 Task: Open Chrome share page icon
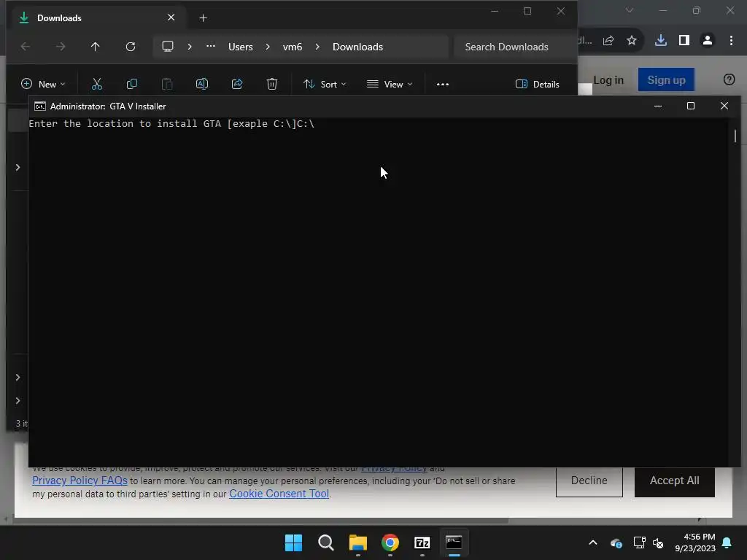pos(608,41)
